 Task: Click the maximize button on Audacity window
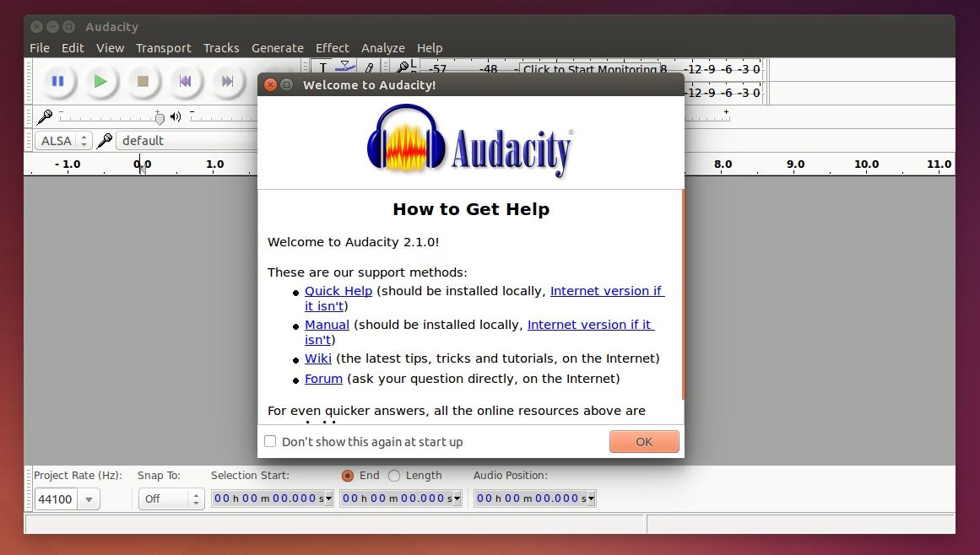(68, 26)
